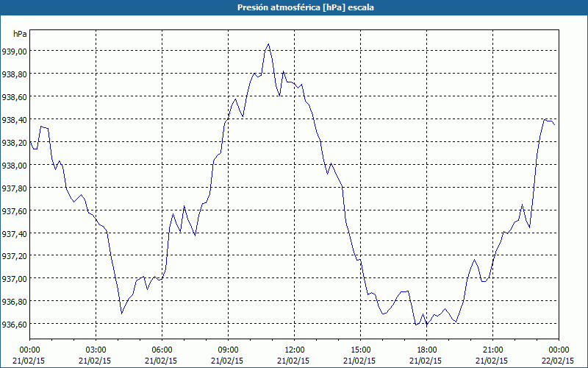Select the 938,80 y-axis label
588x368 pixels.
14,74
